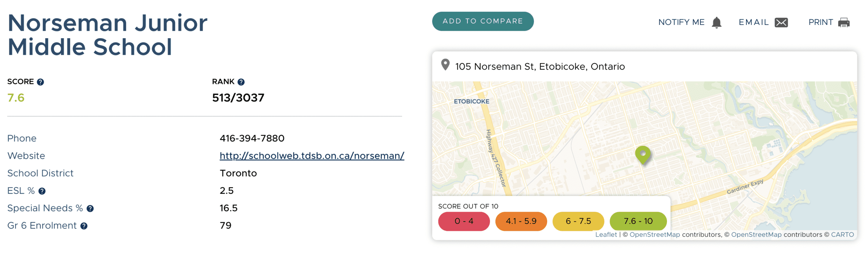The height and width of the screenshot is (253, 868).
Task: Open the schoolweb.tdsb.on.ca/norseman website link
Action: click(312, 156)
